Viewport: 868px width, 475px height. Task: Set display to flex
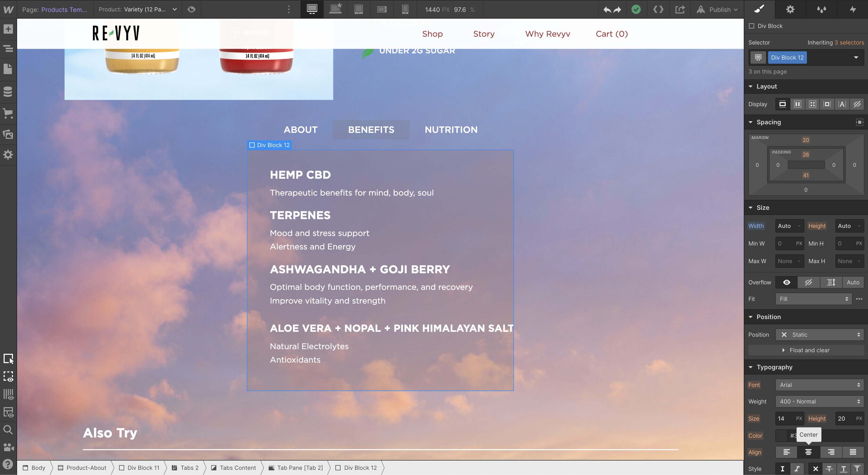coord(797,104)
